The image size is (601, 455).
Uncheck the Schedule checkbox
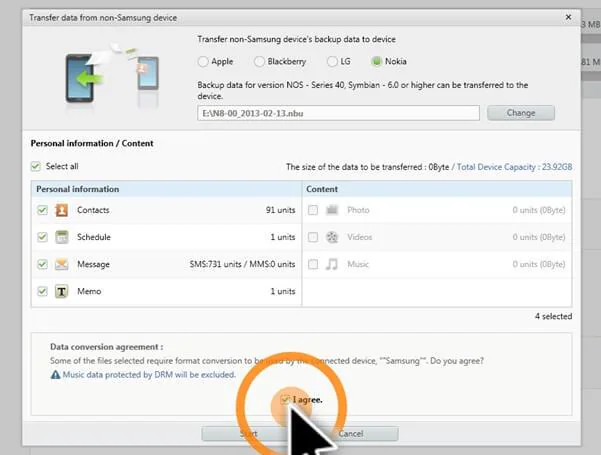tap(43, 237)
